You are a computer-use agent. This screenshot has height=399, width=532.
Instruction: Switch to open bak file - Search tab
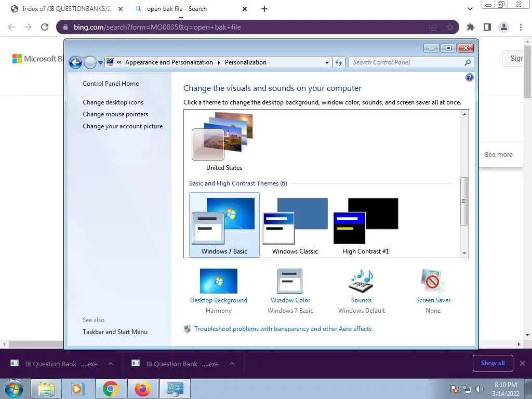(177, 9)
